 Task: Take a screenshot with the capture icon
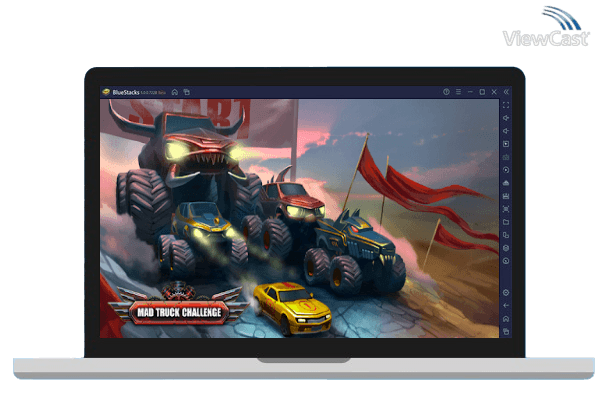coord(506,209)
